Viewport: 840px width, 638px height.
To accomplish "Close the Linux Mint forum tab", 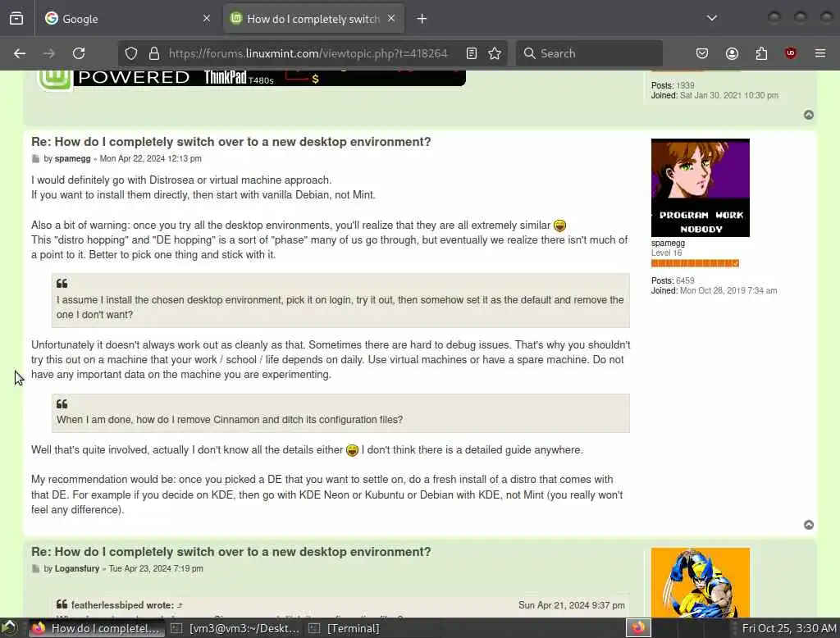I will click(x=391, y=19).
